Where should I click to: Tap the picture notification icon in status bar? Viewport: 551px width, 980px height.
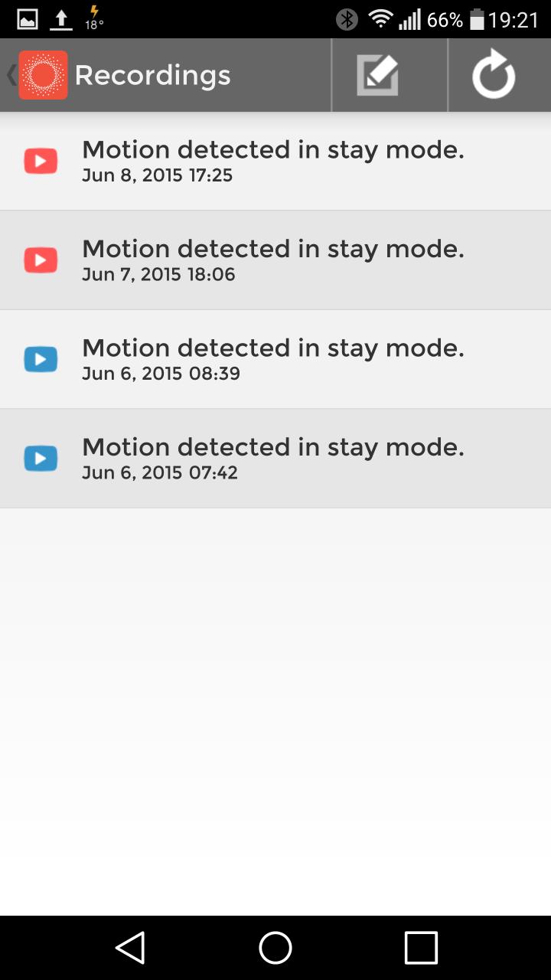pos(28,20)
